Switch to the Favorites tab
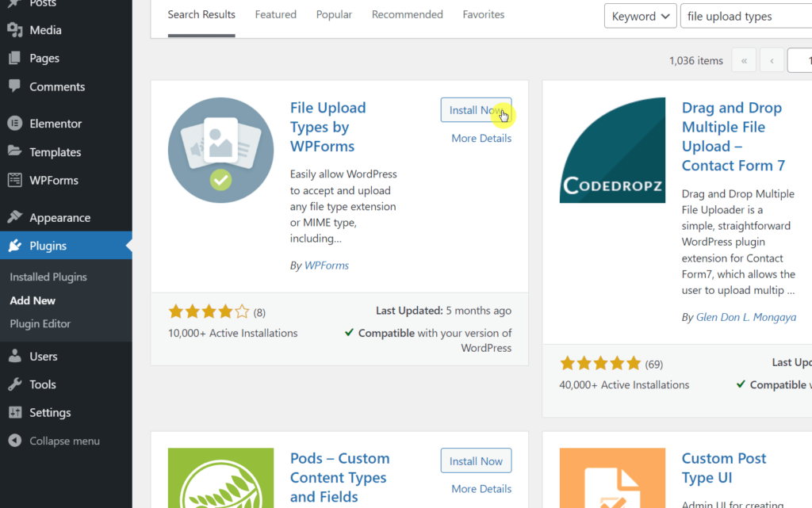The width and height of the screenshot is (812, 508). click(x=483, y=14)
